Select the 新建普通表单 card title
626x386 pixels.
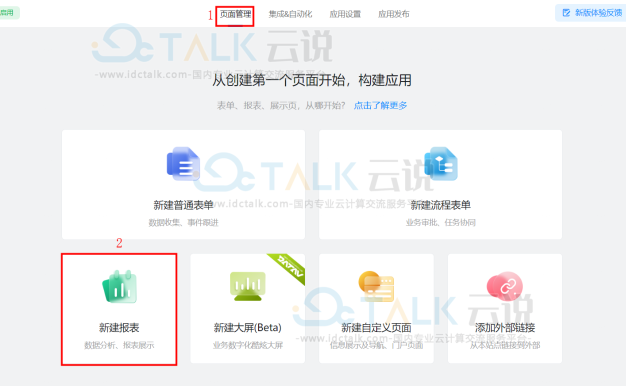click(x=183, y=205)
